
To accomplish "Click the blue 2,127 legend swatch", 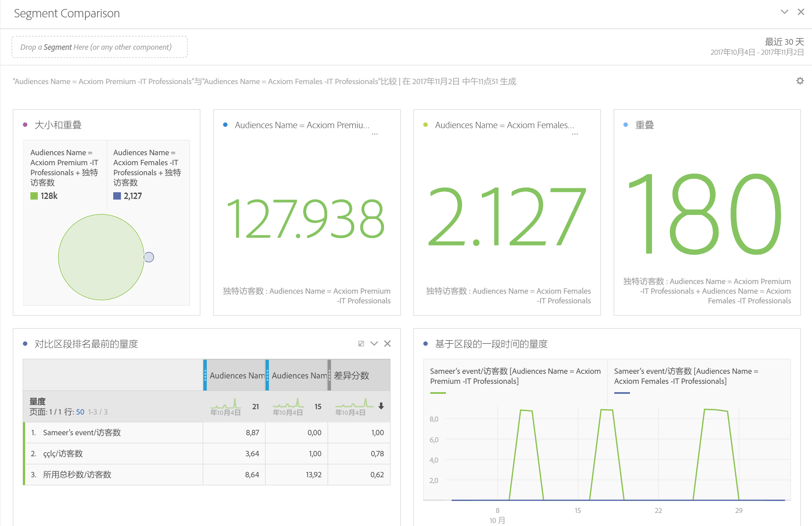I will (117, 196).
